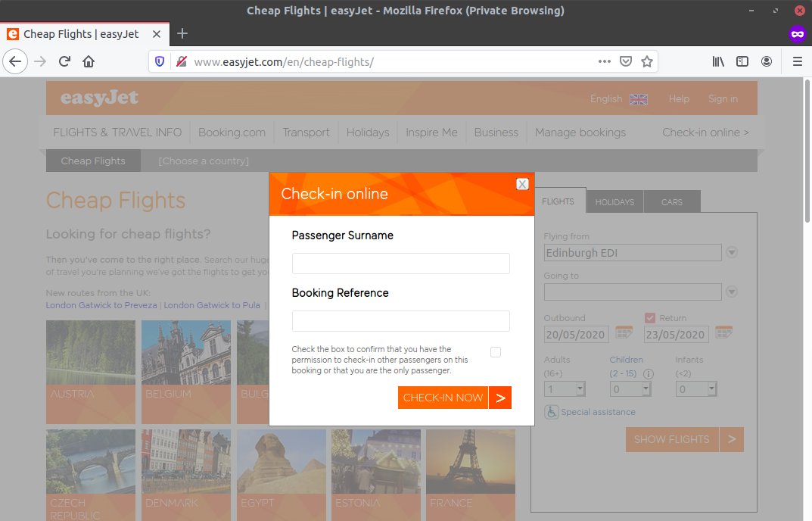Open page actions three-dot menu
This screenshot has width=812, height=521.
[x=605, y=61]
